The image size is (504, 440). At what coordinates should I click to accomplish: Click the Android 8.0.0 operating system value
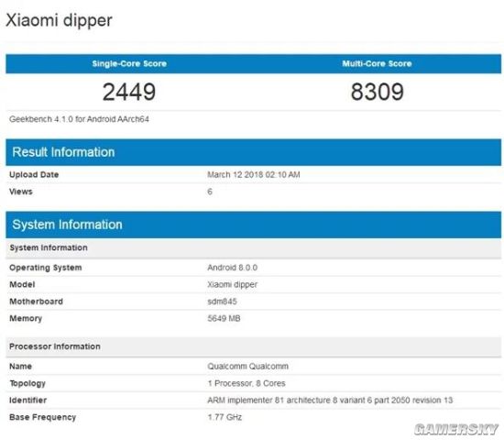232,268
